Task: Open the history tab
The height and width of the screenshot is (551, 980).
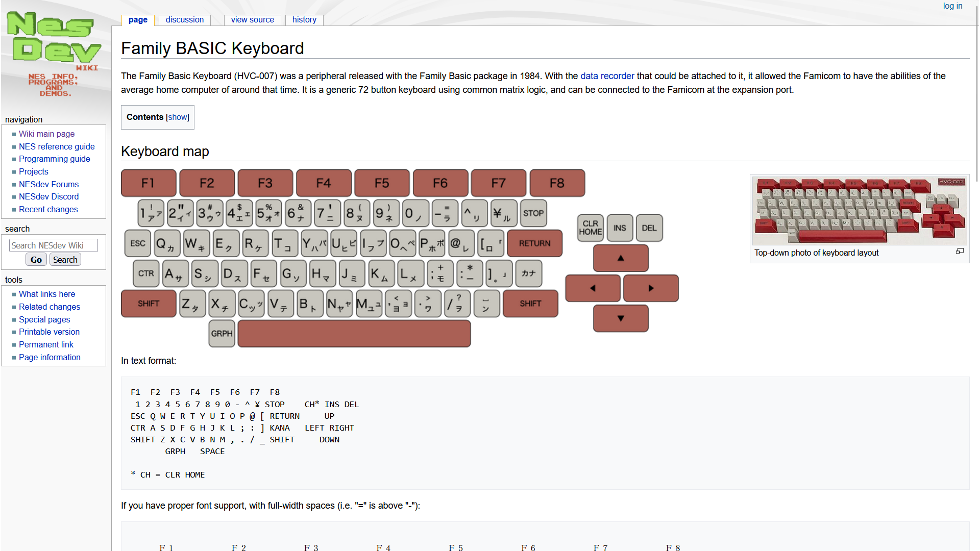Action: 304,20
